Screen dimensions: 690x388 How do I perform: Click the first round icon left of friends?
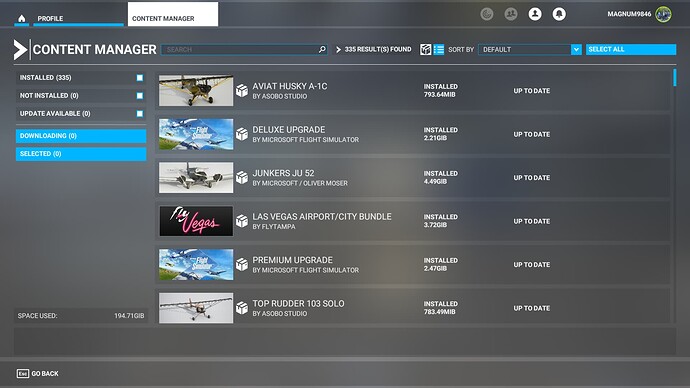486,14
